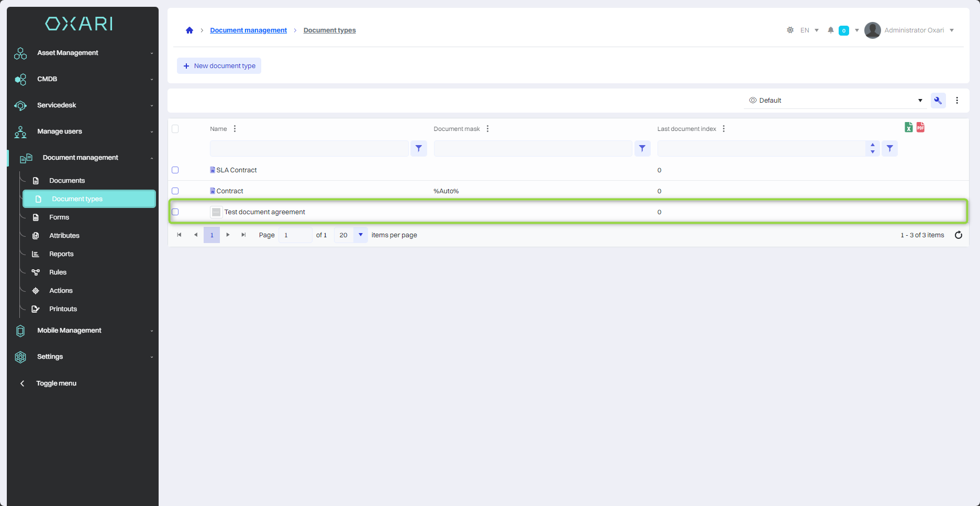Open Reports in the sidebar

click(x=61, y=254)
